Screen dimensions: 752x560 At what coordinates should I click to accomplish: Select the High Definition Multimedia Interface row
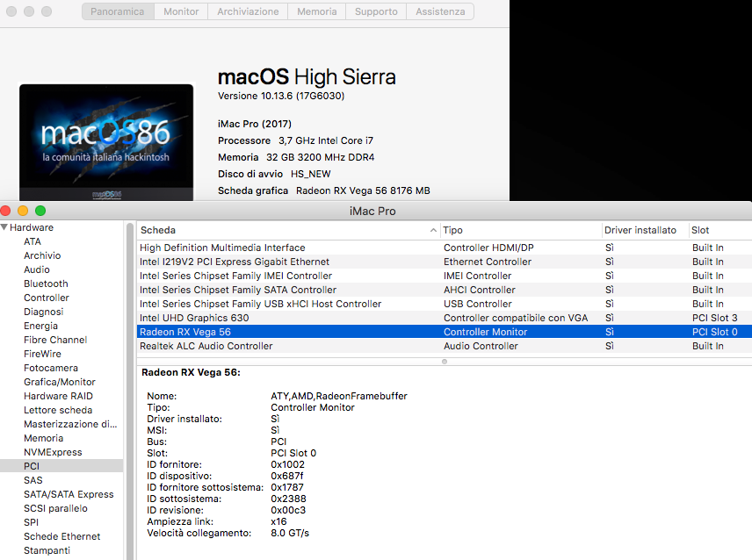(445, 248)
